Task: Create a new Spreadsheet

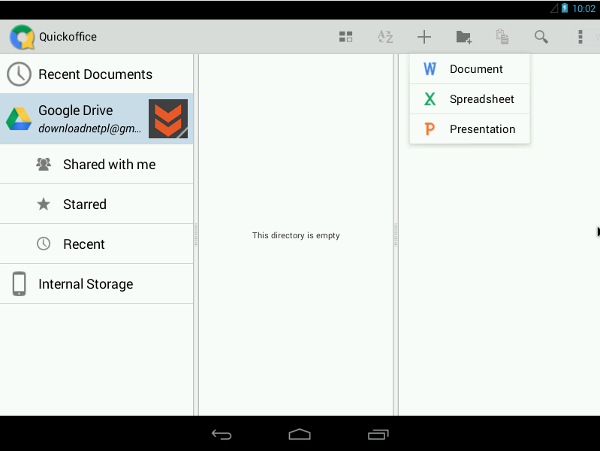Action: pos(470,99)
